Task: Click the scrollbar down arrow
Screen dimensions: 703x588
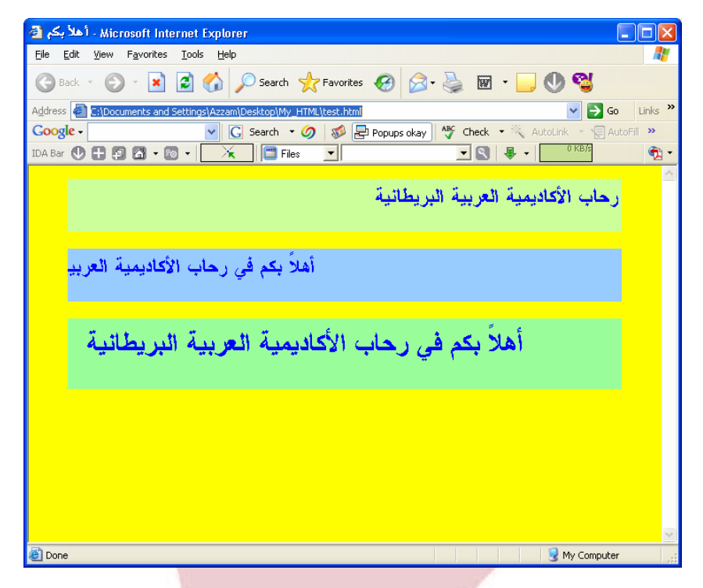Action: pos(669,535)
